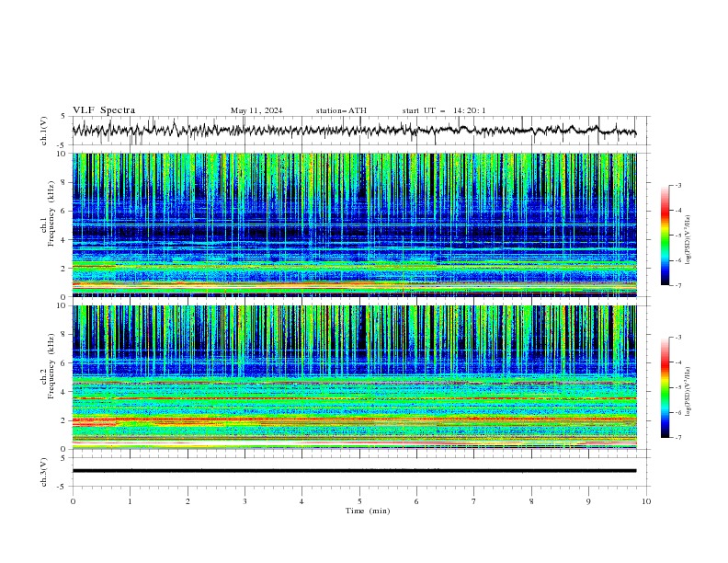Click the time axis tick label '10'
This screenshot has width=728, height=563.
646,501
